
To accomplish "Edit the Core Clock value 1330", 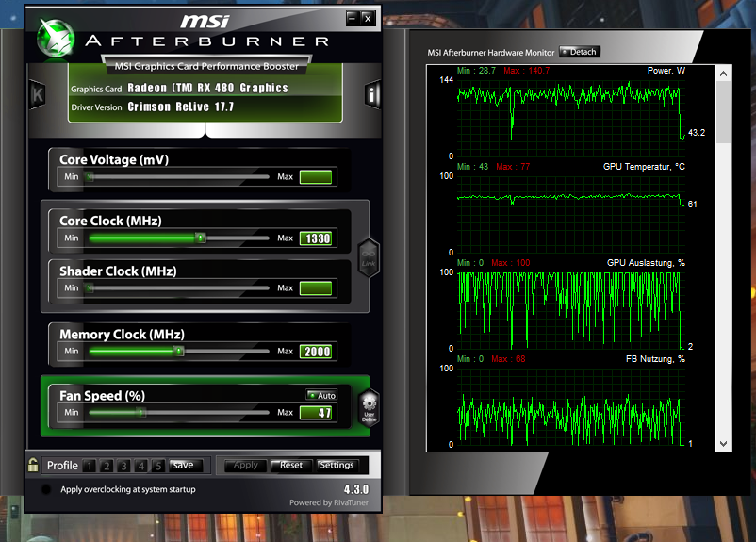I will (316, 238).
